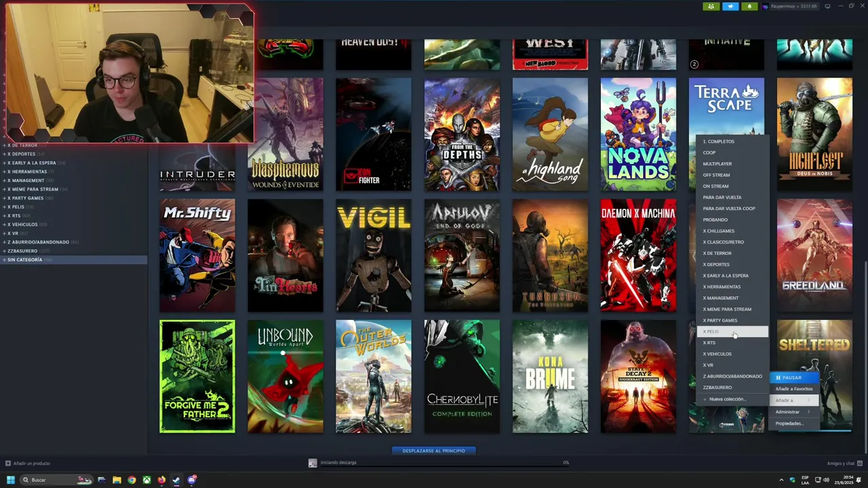Screen dimensions: 868x488
Task: Expand X MEME PARA STREAM in sidebar
Action: click(x=5, y=189)
